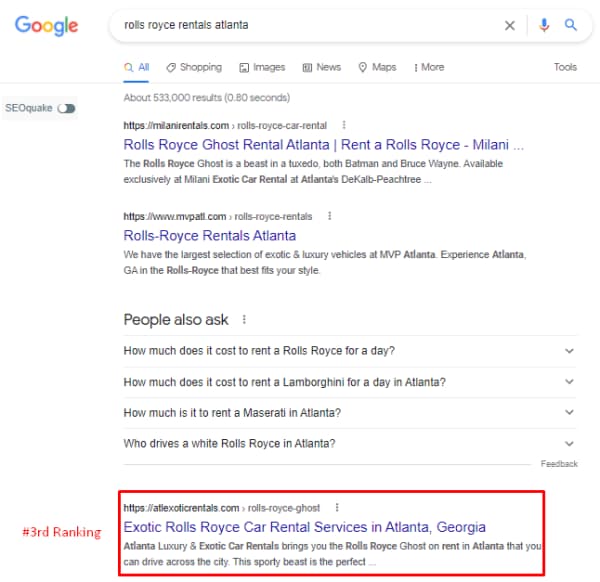Toggle the SEOquake switch
600x582 pixels.
click(x=67, y=108)
